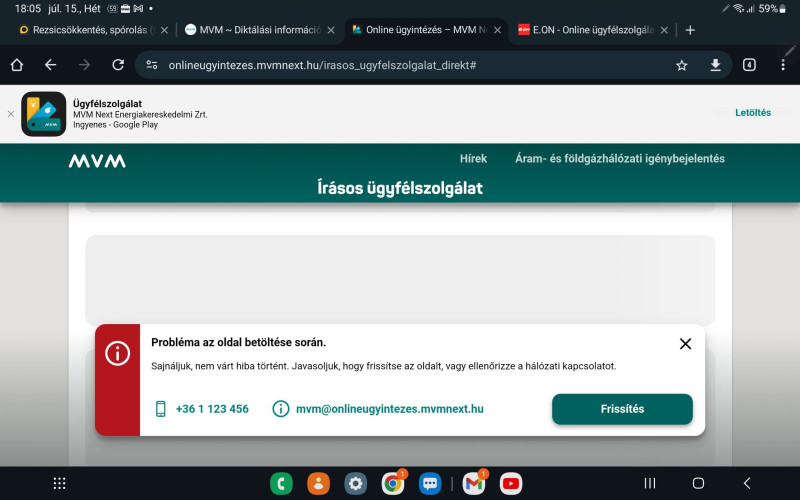Close the error message with the X
Screen dimensions: 800x500
[x=685, y=344]
